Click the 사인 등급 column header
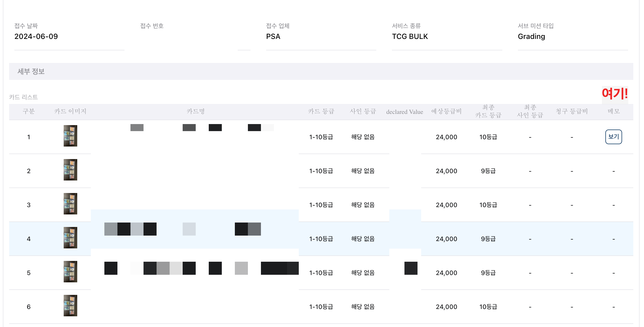 pos(363,112)
